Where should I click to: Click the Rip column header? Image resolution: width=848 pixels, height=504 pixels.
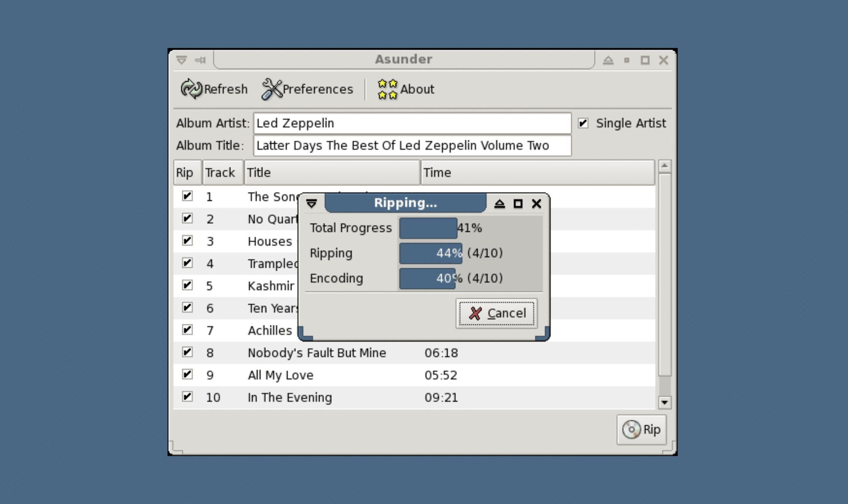[188, 173]
